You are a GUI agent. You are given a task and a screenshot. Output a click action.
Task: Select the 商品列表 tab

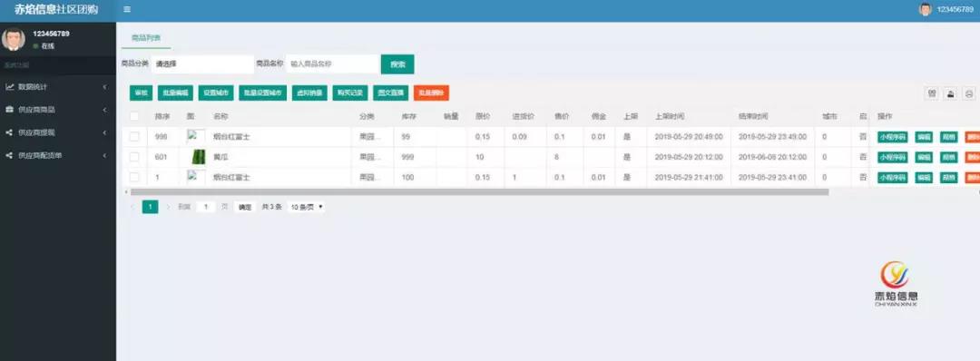tap(145, 37)
